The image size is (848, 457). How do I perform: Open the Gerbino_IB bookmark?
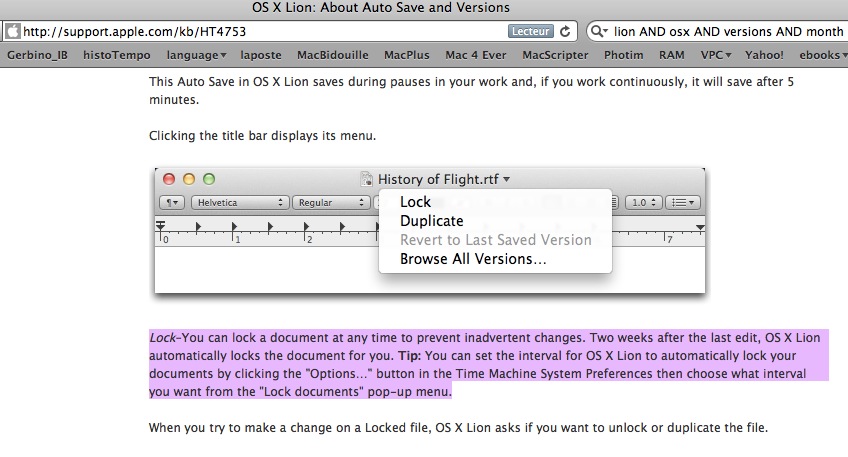(37, 55)
